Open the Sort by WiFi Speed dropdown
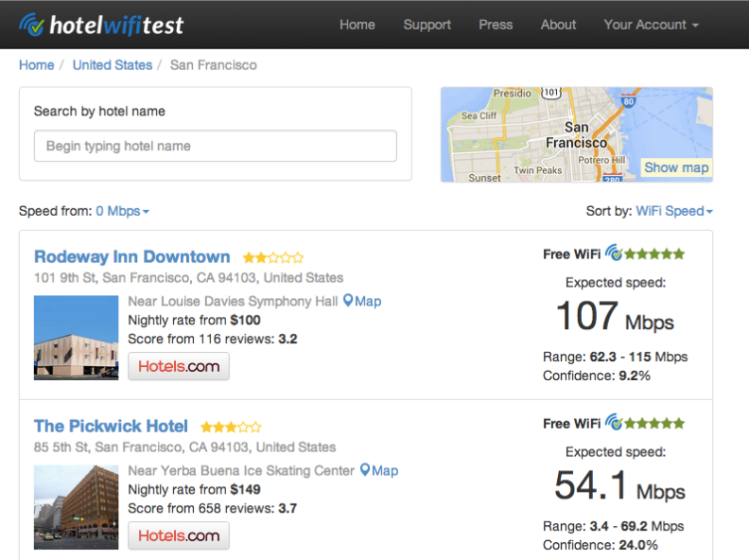749x560 pixels. (674, 211)
